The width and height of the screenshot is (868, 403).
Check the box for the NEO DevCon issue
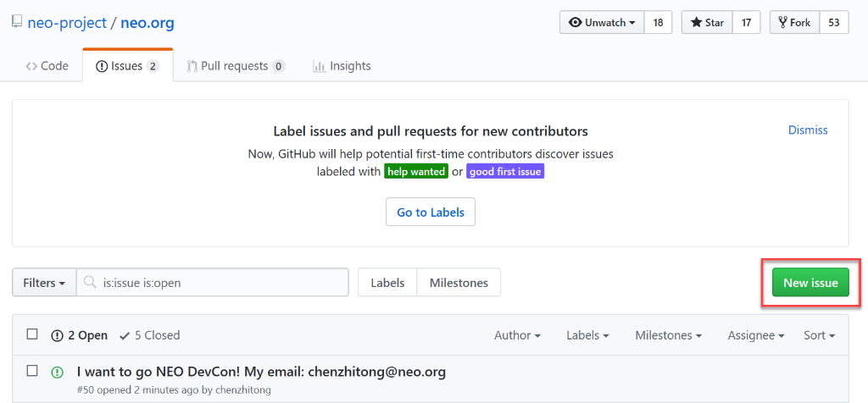tap(32, 371)
